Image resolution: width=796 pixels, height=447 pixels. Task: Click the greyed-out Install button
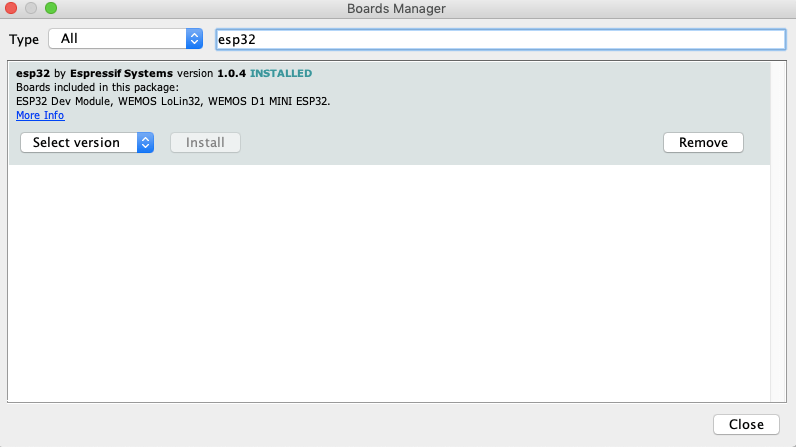pos(206,143)
